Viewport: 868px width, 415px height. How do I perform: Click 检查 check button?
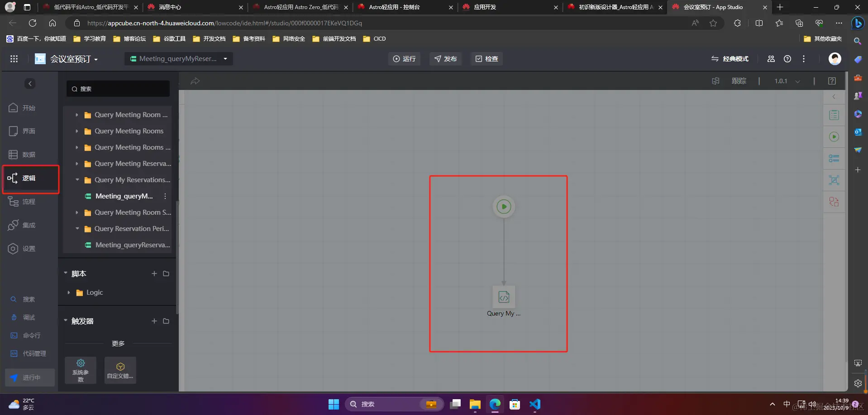486,59
